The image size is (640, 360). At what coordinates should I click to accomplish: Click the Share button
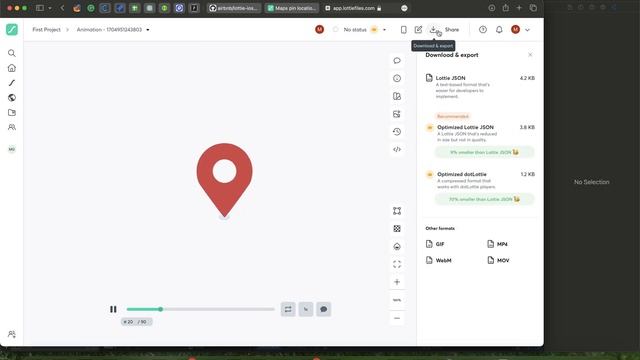pos(452,29)
